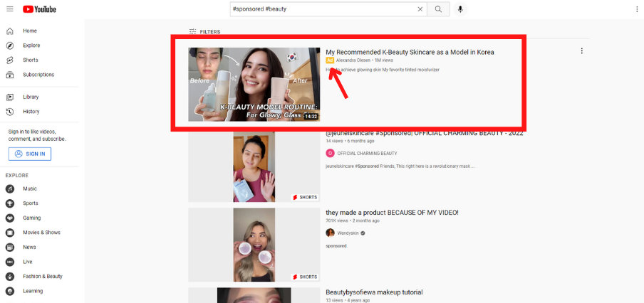The image size is (644, 303).
Task: View watch History
Action: coord(31,112)
